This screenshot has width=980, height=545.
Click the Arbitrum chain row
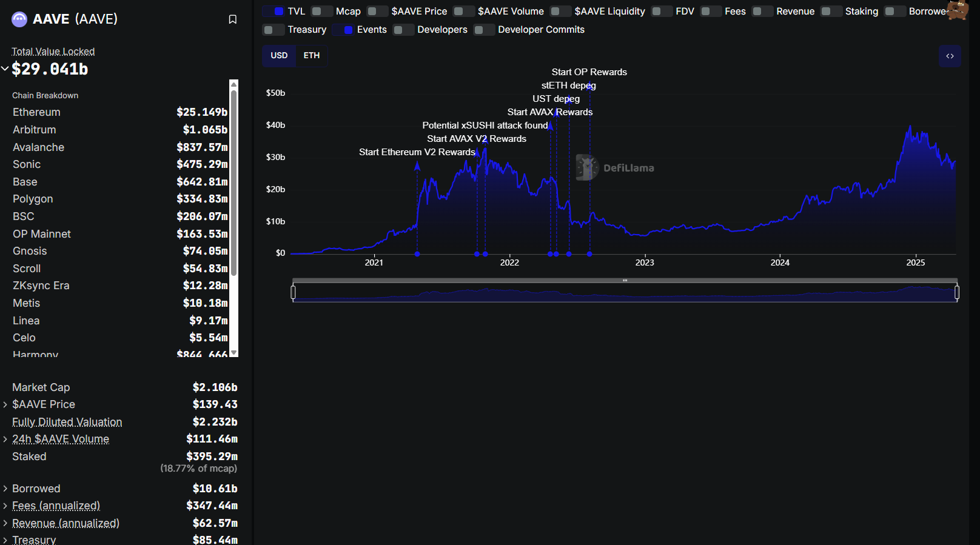[x=120, y=130]
